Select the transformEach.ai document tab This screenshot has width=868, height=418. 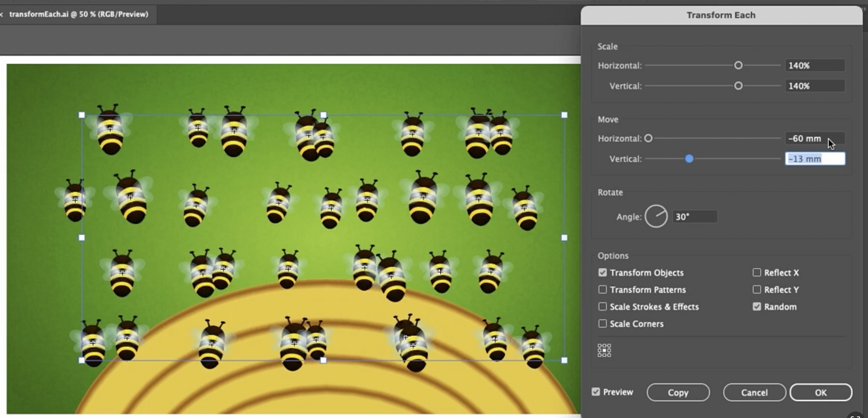pos(79,14)
